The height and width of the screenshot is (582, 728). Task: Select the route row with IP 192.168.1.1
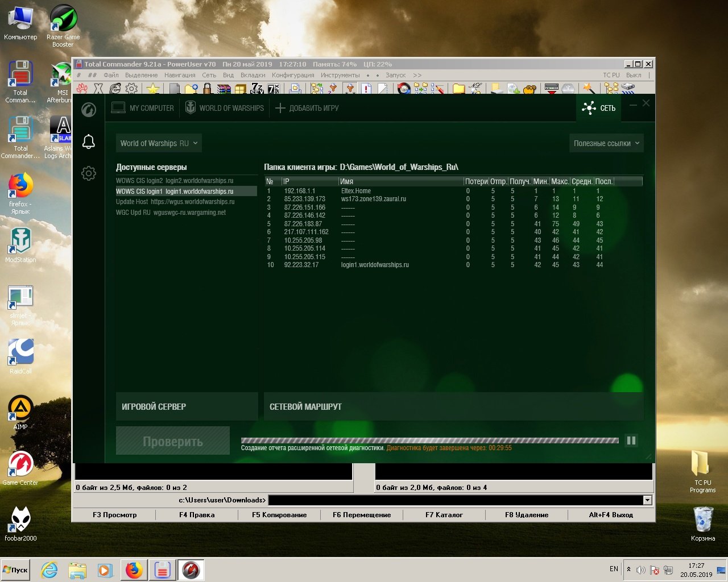pyautogui.click(x=454, y=191)
